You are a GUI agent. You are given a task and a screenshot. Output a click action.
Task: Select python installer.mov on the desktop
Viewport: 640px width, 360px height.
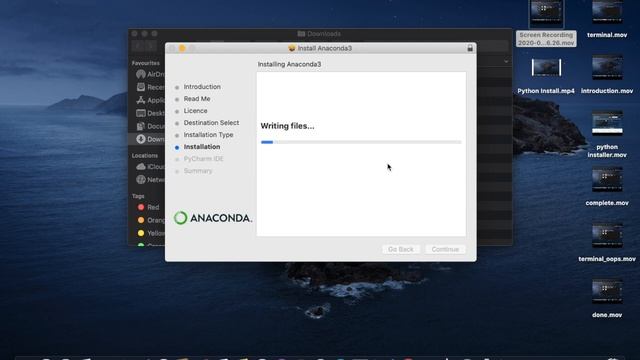point(607,135)
